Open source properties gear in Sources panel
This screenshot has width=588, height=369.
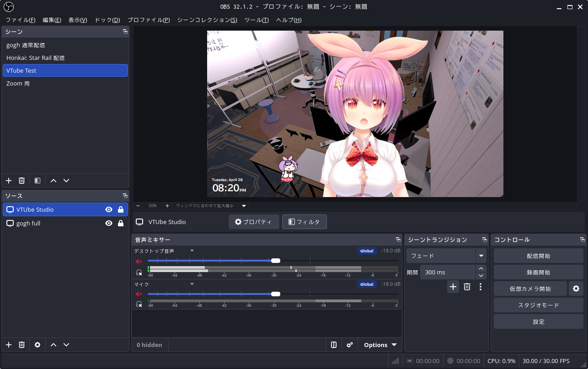point(37,345)
